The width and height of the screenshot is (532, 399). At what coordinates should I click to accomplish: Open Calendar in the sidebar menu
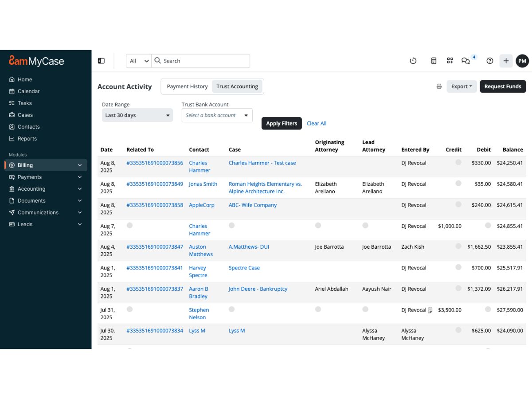click(x=28, y=91)
